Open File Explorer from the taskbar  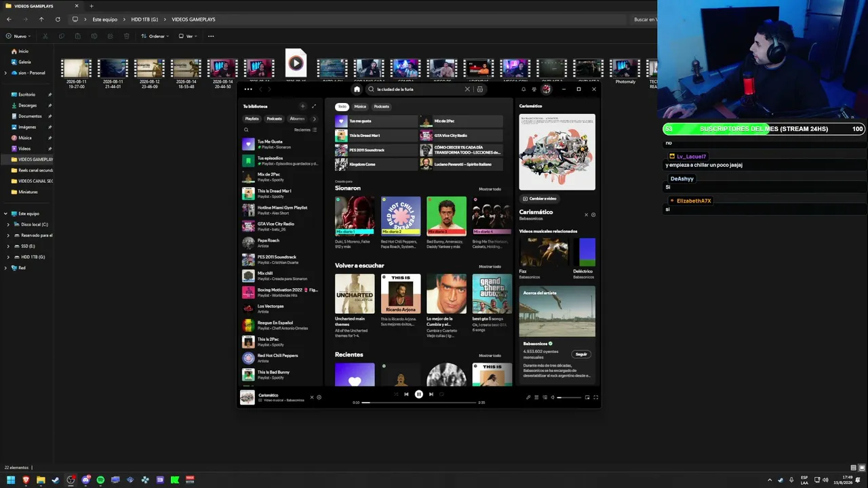click(x=41, y=480)
